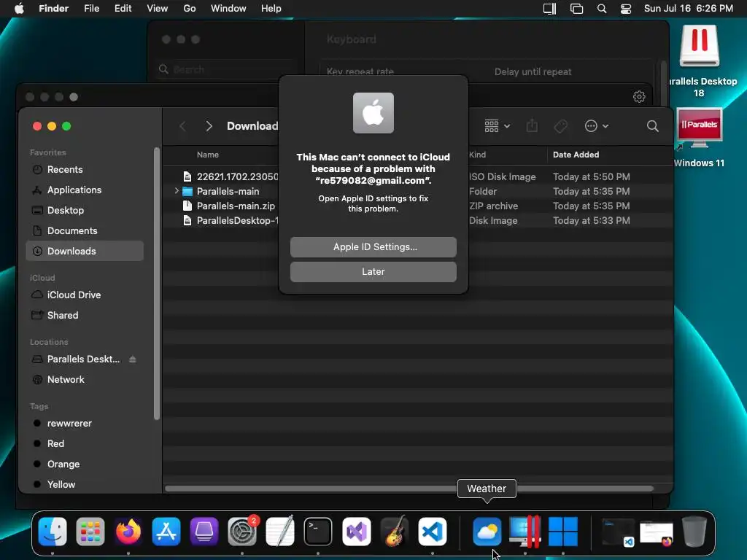Screen dimensions: 747x560
Task: Sort by the Name column header
Action: pos(208,155)
